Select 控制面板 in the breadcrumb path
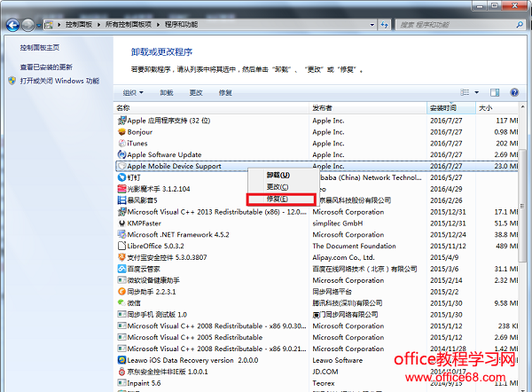Screen dimensions: 532x392 79,25
